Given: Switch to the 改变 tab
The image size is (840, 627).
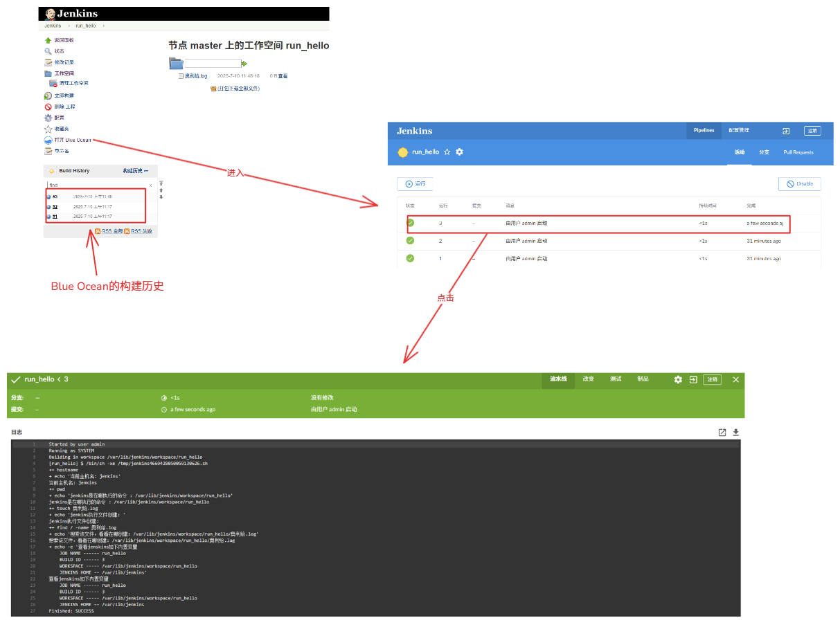Looking at the screenshot, I should 588,379.
